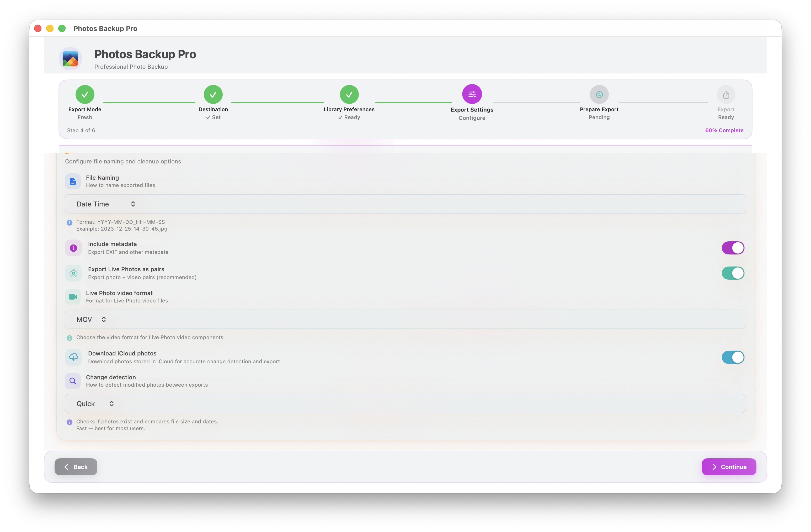Click the Photos Backup Pro app icon

click(70, 58)
